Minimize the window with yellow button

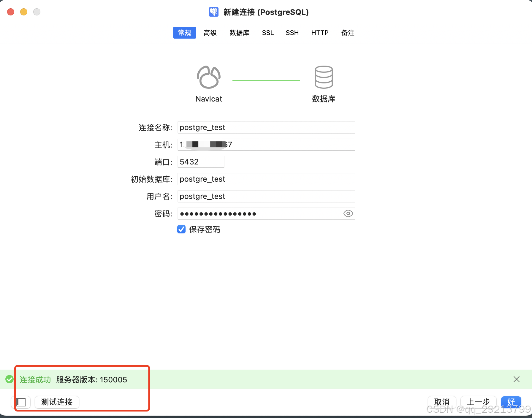coord(24,12)
